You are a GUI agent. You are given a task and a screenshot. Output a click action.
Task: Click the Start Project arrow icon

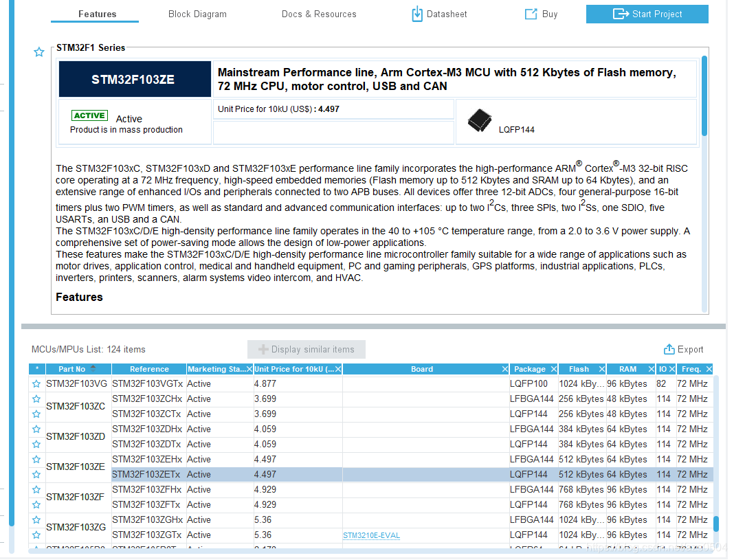tap(621, 14)
